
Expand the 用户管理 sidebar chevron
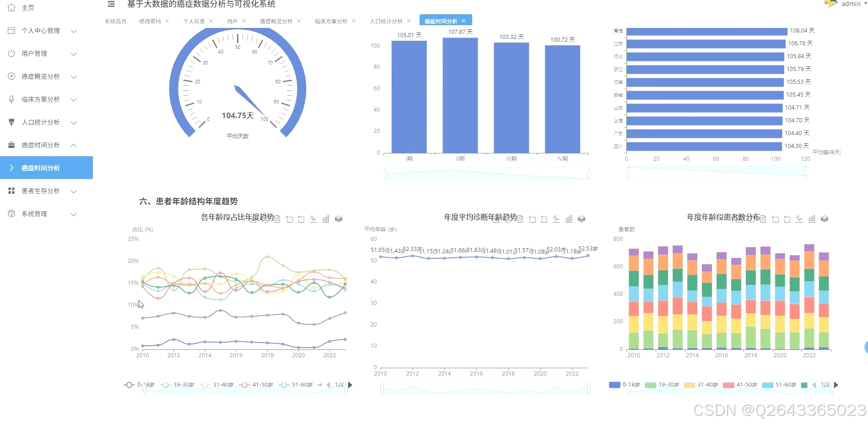point(74,54)
